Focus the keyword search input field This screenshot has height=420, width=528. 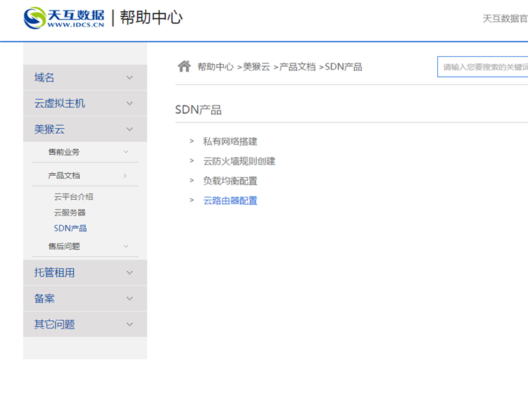click(483, 67)
